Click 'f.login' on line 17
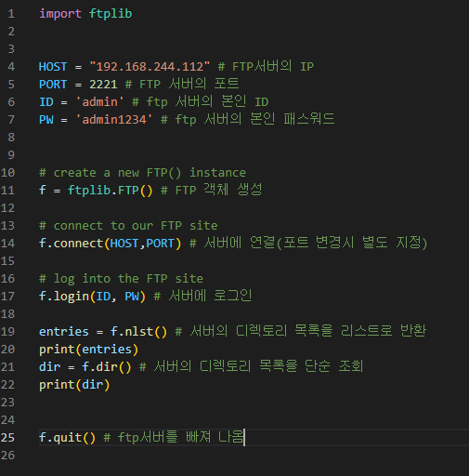 [x=64, y=297]
